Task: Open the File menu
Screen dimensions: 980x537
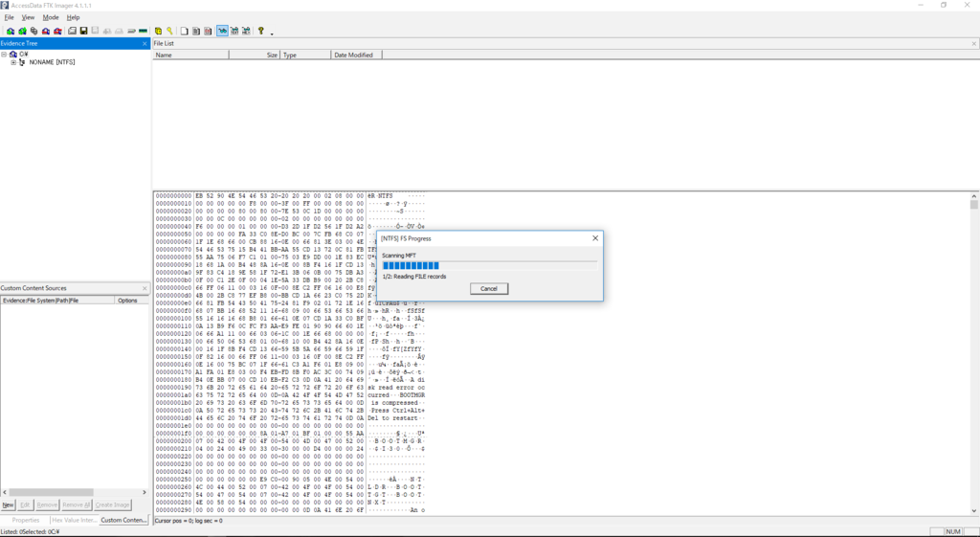Action: pyautogui.click(x=10, y=17)
